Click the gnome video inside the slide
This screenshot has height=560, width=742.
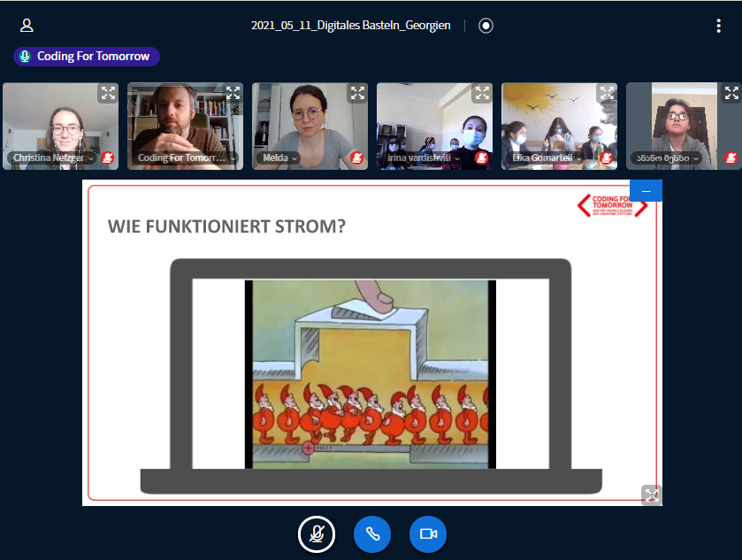click(371, 373)
